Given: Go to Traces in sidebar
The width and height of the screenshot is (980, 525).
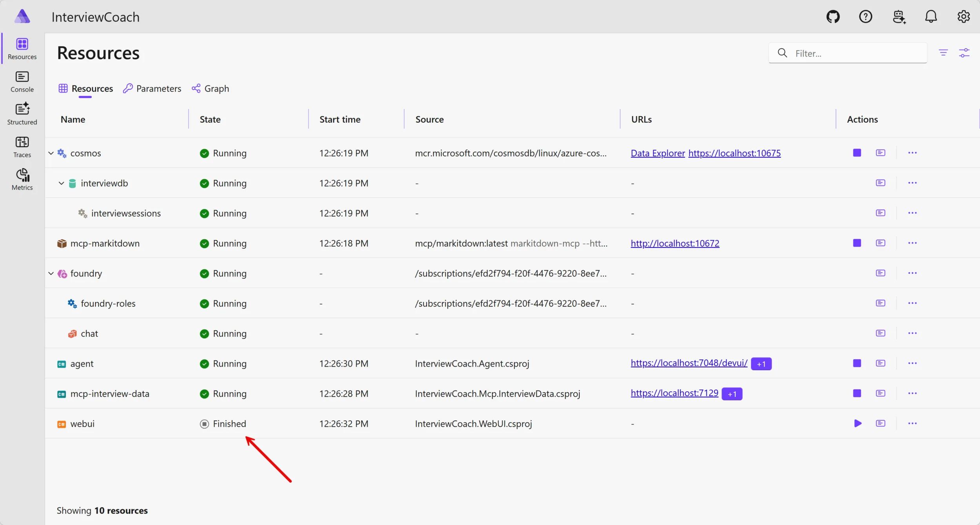Looking at the screenshot, I should pyautogui.click(x=22, y=147).
